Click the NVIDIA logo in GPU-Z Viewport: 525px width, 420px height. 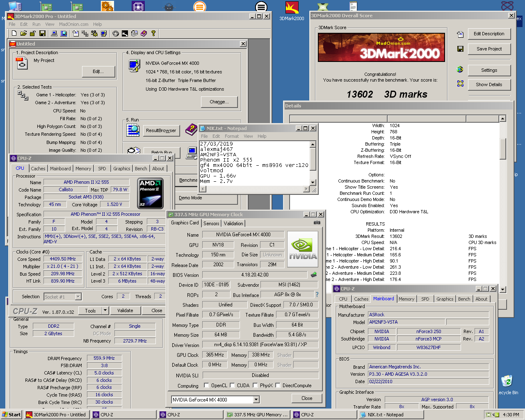[x=303, y=249]
